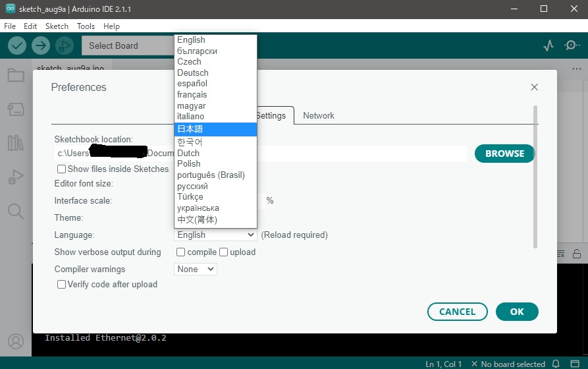
Task: Clear output with the lines icon
Action: (x=560, y=254)
